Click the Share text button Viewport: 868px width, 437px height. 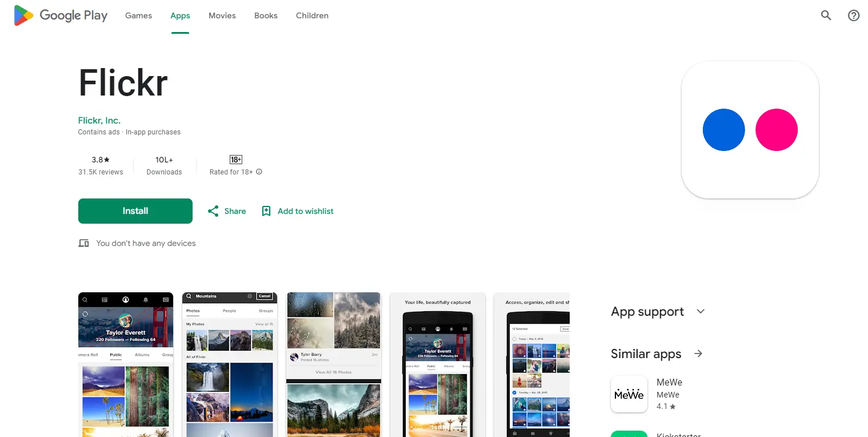click(x=235, y=211)
